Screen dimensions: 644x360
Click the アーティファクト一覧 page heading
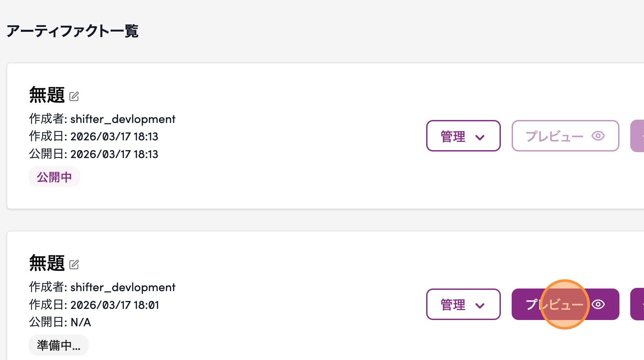point(72,31)
